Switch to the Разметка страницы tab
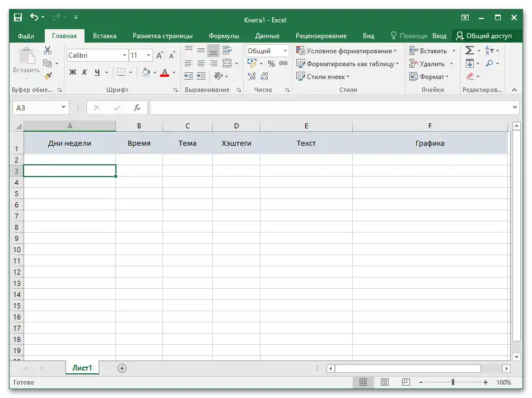532x398 pixels. tap(162, 36)
